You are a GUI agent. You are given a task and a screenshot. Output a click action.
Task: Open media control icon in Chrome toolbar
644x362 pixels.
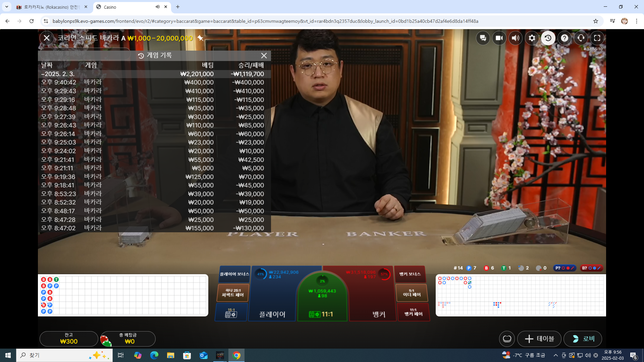(612, 21)
